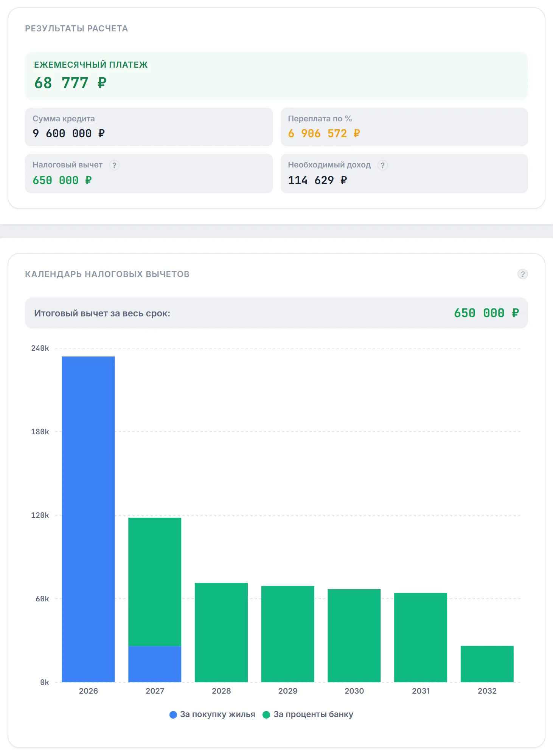The height and width of the screenshot is (756, 553).
Task: Select the 2032 bar in the chart
Action: point(487,664)
